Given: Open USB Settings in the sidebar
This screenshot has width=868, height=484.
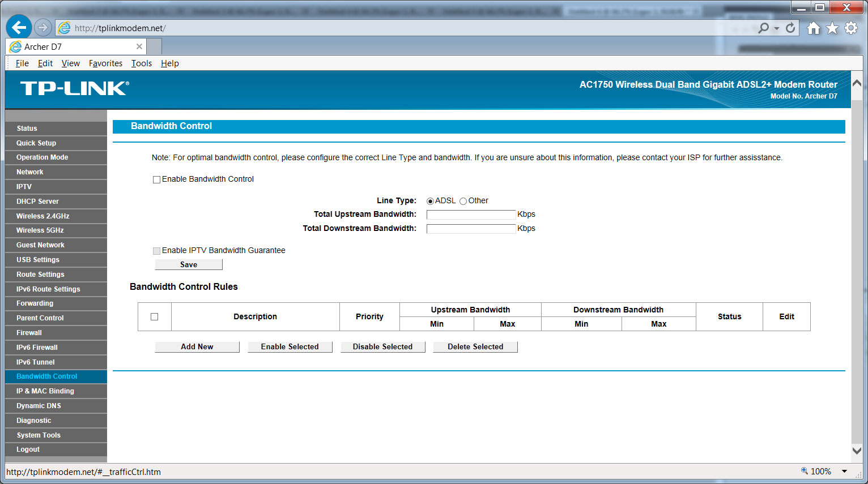Looking at the screenshot, I should (x=56, y=260).
